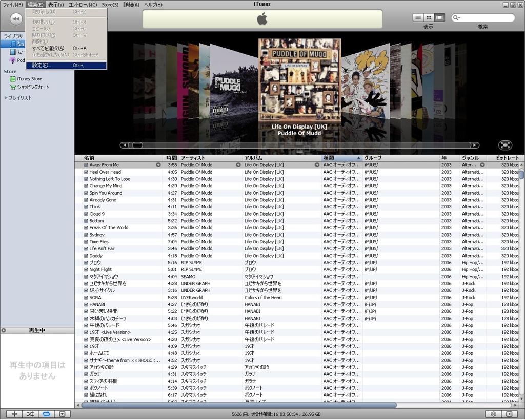Open the ヘルプ(H) menu
The height and width of the screenshot is (420, 525).
point(153,4)
